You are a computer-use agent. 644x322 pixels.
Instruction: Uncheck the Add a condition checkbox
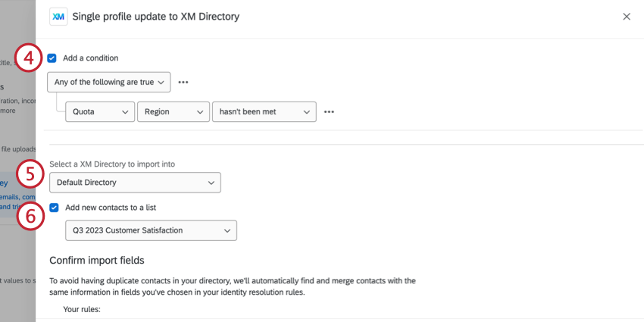pyautogui.click(x=52, y=58)
